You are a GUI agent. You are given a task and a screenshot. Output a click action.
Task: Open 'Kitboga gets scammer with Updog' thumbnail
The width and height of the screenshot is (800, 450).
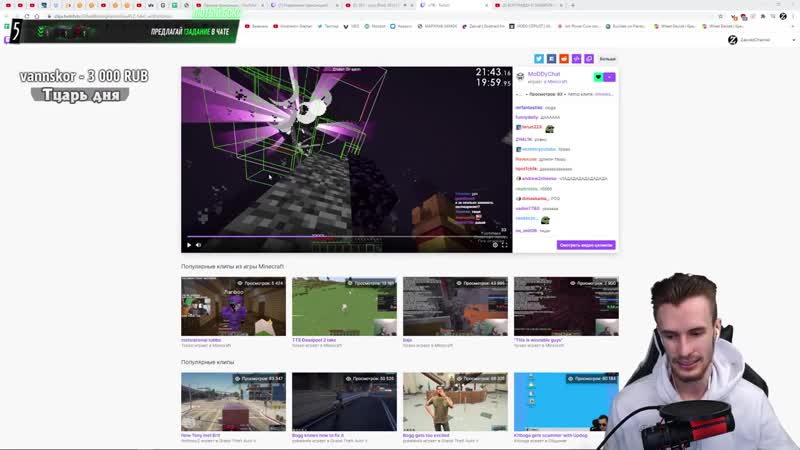(x=566, y=402)
